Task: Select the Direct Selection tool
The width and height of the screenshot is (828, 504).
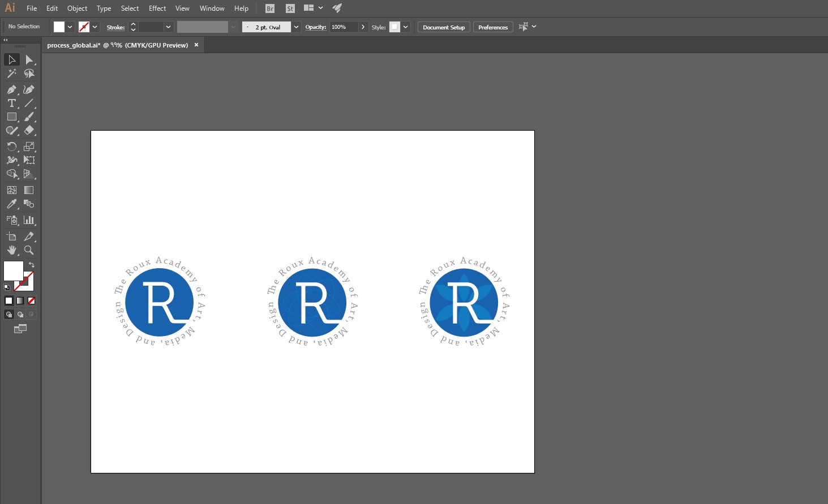Action: [29, 59]
